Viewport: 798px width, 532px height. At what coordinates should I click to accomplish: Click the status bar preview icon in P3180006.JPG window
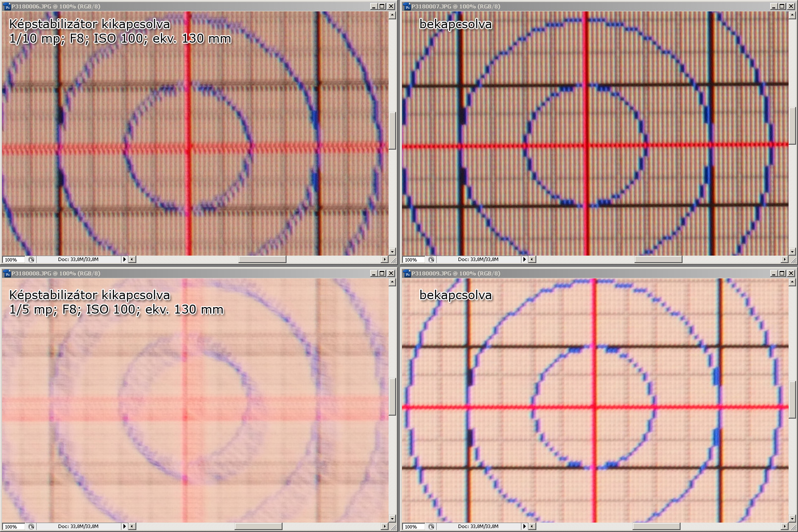(x=31, y=260)
